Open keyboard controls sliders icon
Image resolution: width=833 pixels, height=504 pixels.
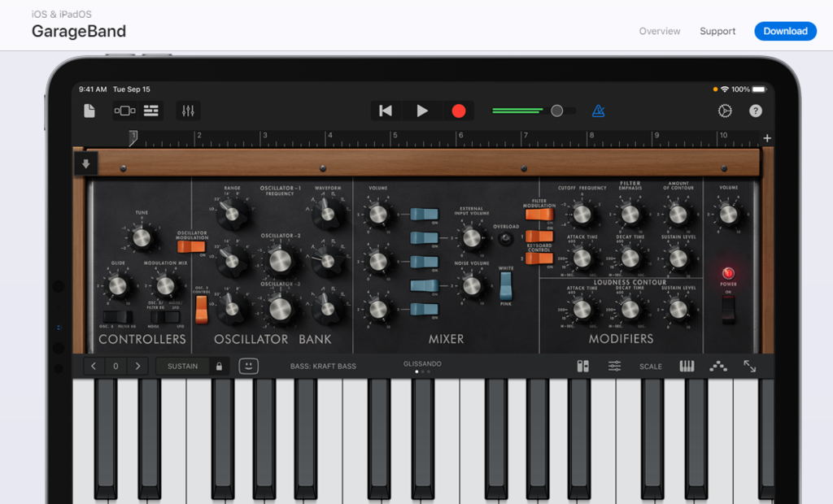[x=614, y=366]
